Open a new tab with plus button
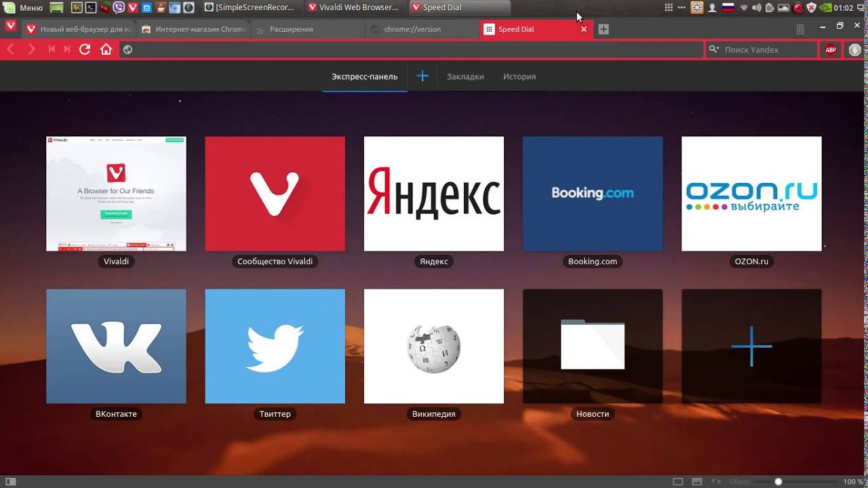The image size is (868, 488). (604, 29)
